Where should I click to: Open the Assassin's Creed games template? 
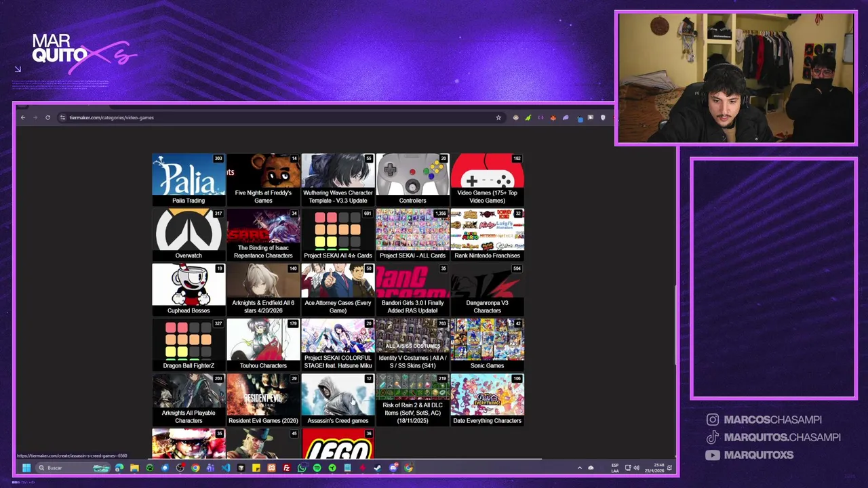[338, 399]
